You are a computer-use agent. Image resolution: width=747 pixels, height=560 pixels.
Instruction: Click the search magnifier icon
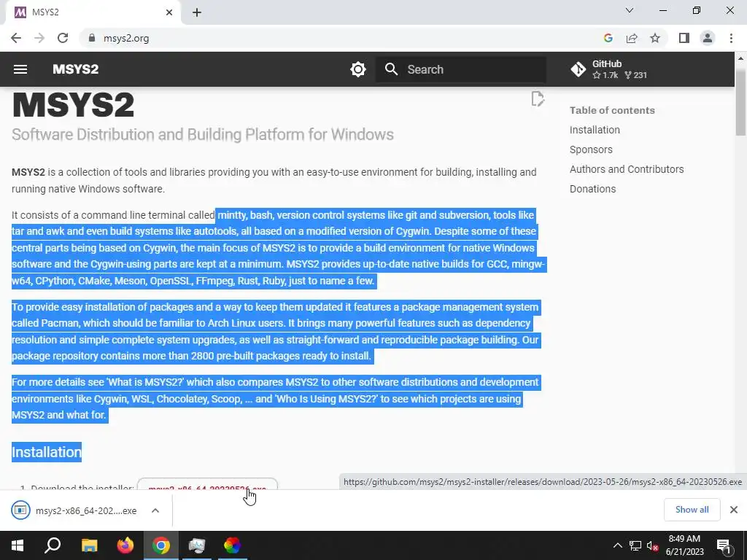(x=391, y=69)
